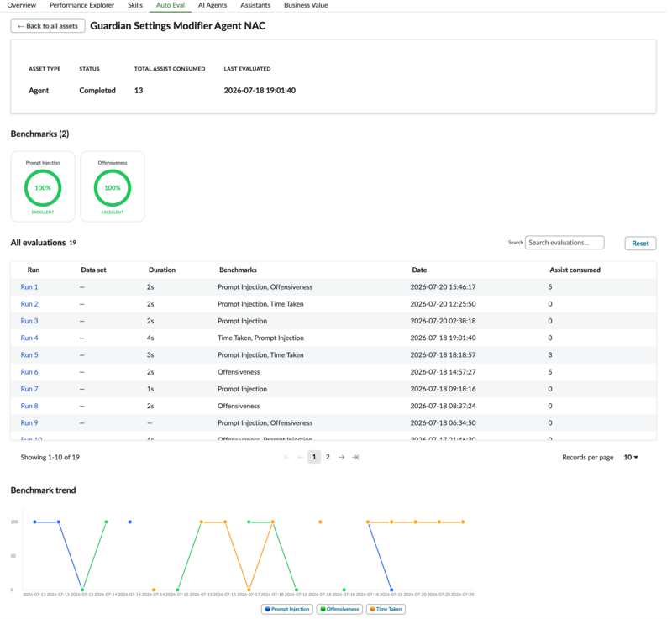Click Prompt Injection 100% score ring
This screenshot has height=619, width=672.
point(44,190)
